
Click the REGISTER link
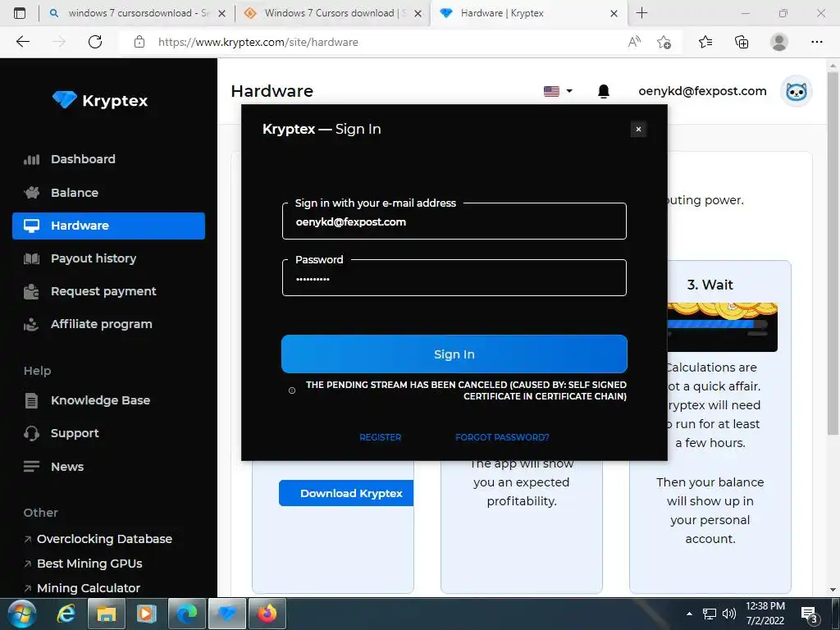(380, 437)
